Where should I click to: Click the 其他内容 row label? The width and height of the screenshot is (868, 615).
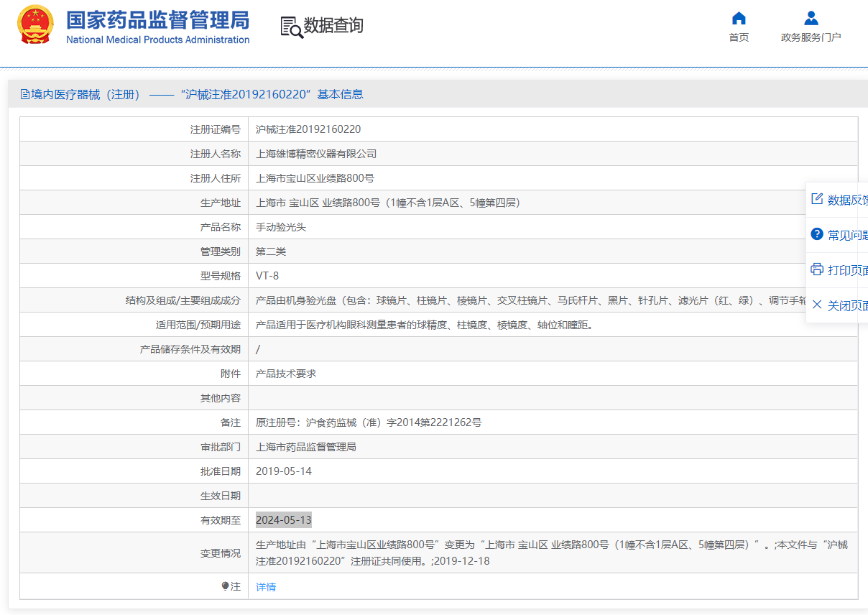(x=221, y=398)
